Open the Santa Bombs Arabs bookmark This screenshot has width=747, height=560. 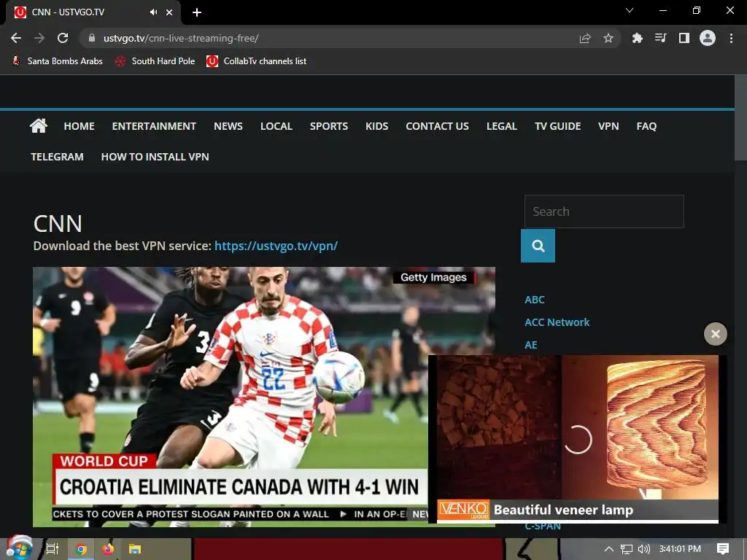57,61
